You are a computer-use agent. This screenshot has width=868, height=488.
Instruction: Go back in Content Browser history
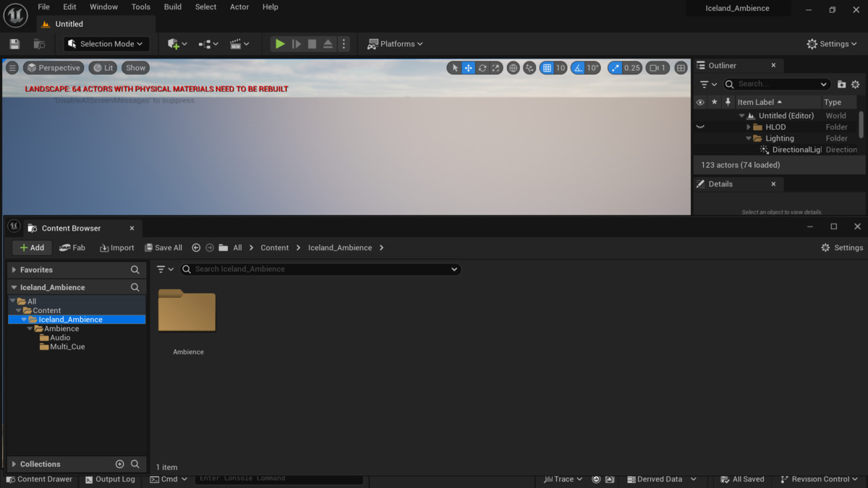pyautogui.click(x=196, y=247)
